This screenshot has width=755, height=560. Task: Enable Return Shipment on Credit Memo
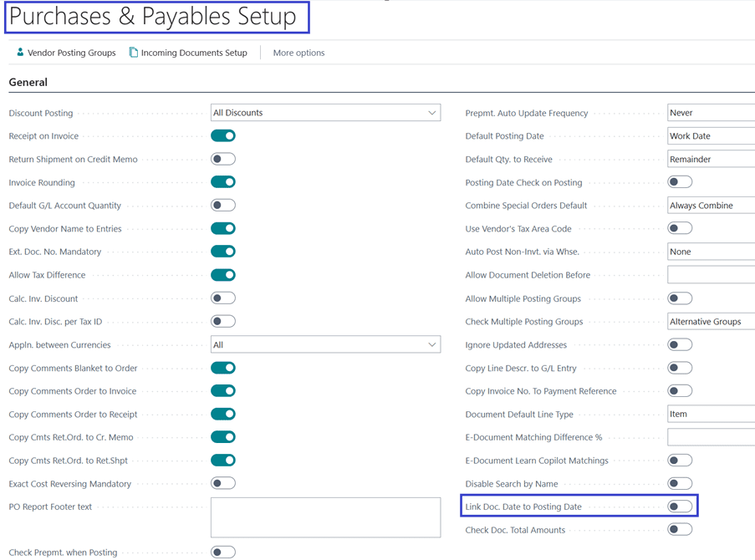(223, 159)
